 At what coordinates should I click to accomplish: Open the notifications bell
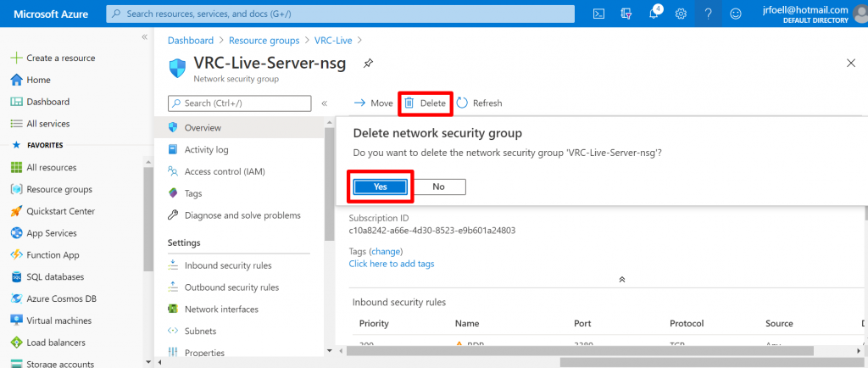(654, 14)
